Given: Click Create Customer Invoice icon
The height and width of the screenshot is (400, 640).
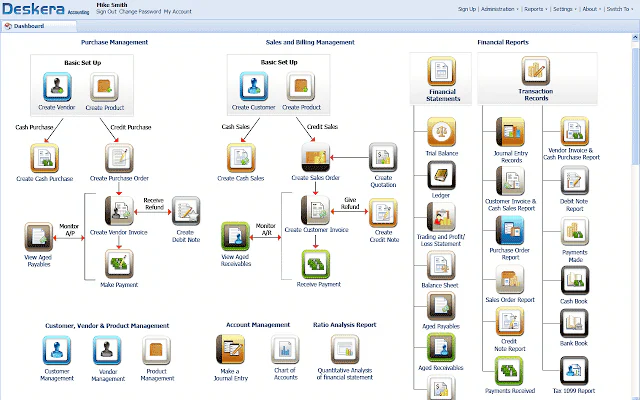Looking at the screenshot, I should (316, 210).
